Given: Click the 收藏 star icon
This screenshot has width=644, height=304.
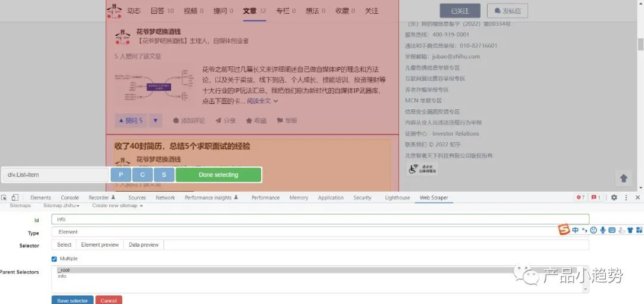Looking at the screenshot, I should point(249,121).
